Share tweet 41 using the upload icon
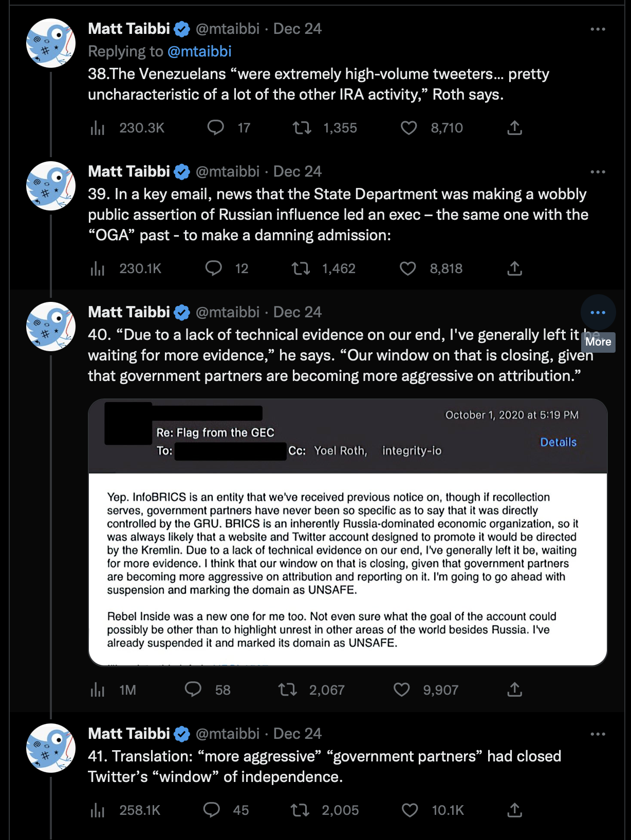This screenshot has height=840, width=631. click(514, 810)
